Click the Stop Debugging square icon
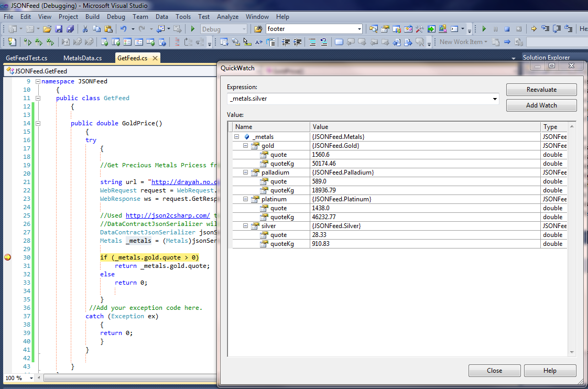This screenshot has width=588, height=389. tap(507, 29)
